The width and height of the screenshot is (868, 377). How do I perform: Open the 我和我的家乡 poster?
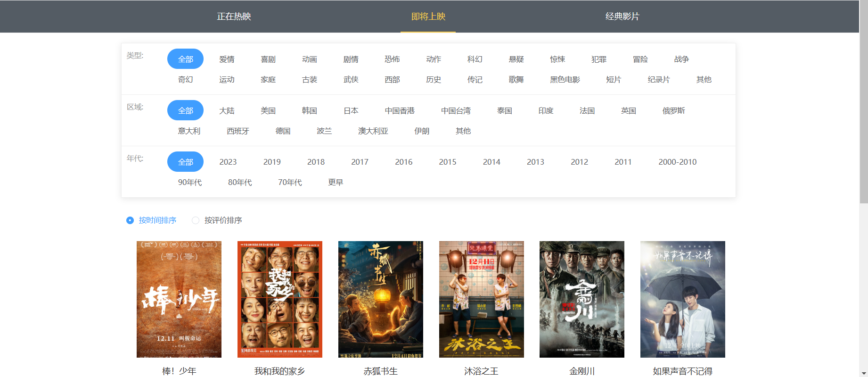(x=280, y=299)
